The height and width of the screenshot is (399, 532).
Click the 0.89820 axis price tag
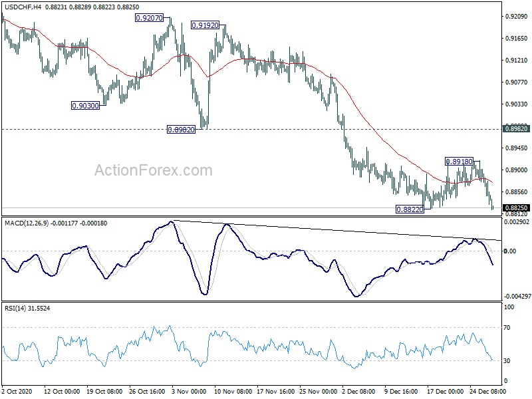(516, 128)
